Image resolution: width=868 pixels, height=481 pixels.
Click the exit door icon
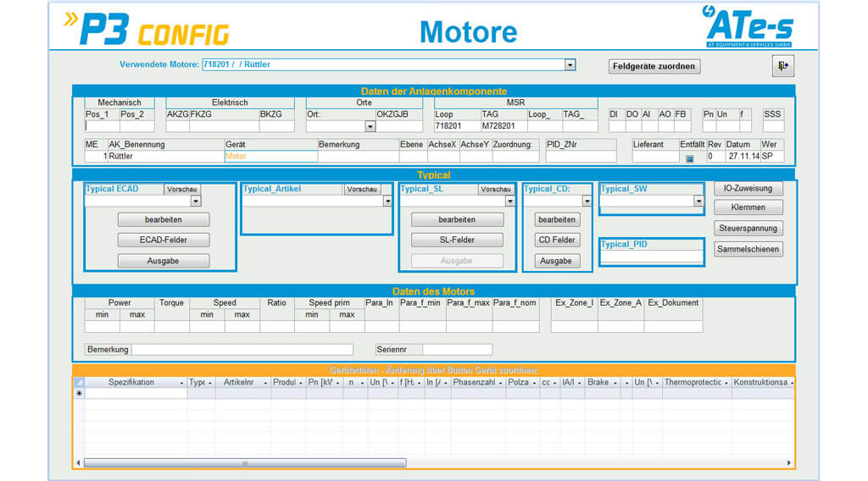[x=782, y=65]
